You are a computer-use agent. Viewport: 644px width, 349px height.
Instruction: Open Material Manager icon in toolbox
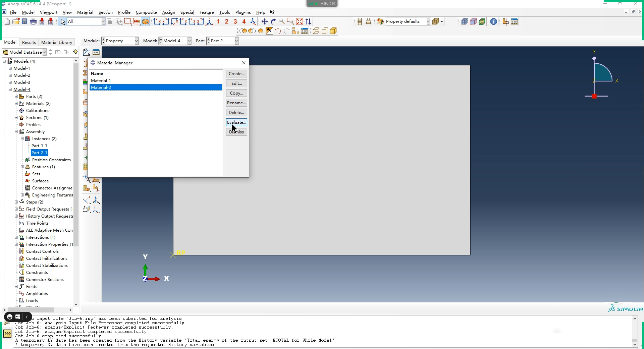(x=96, y=52)
